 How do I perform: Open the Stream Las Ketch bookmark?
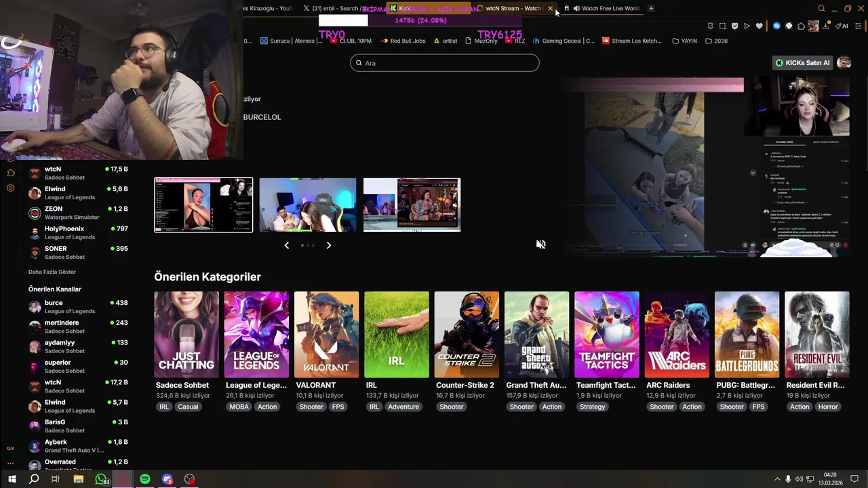click(631, 41)
